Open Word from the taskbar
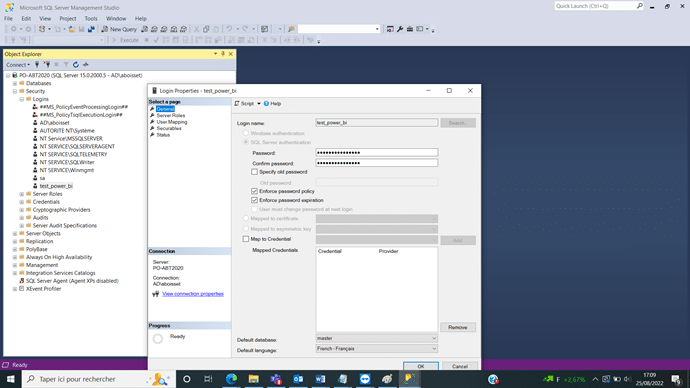This screenshot has height=388, width=690. (x=320, y=379)
